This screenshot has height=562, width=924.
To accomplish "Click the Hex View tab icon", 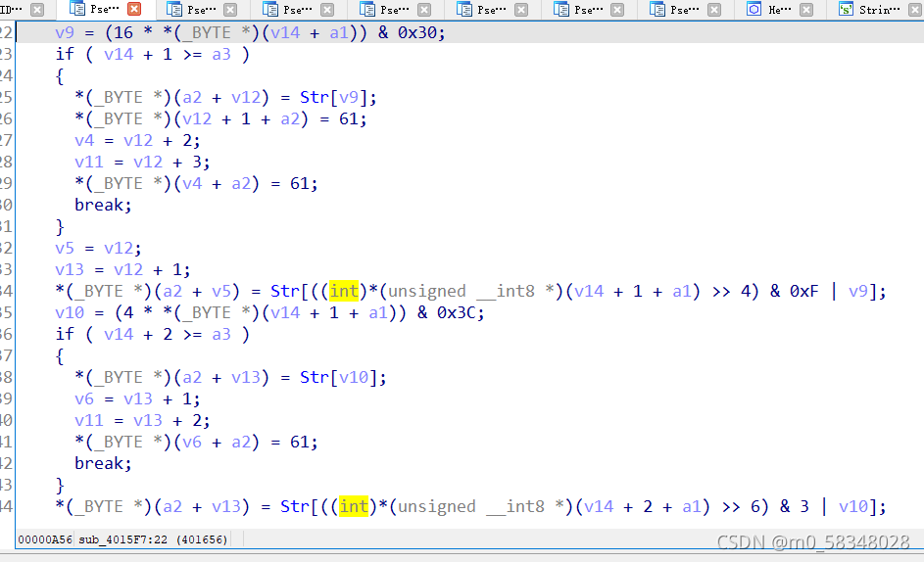I will pos(754,9).
